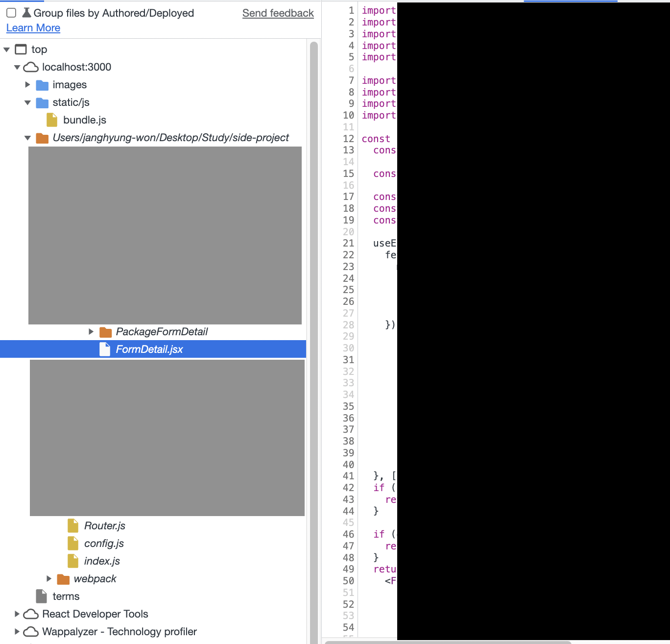Click the webpack orange folder icon
This screenshot has width=670, height=644.
[64, 579]
